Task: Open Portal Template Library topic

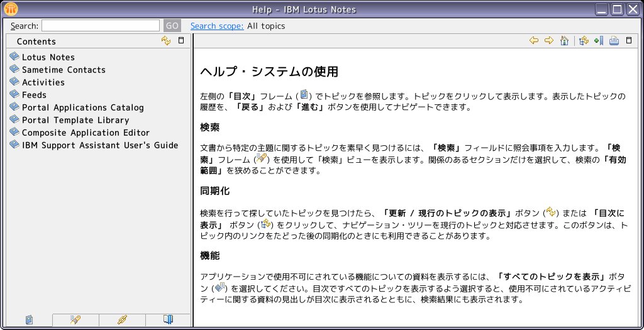Action: [x=75, y=120]
